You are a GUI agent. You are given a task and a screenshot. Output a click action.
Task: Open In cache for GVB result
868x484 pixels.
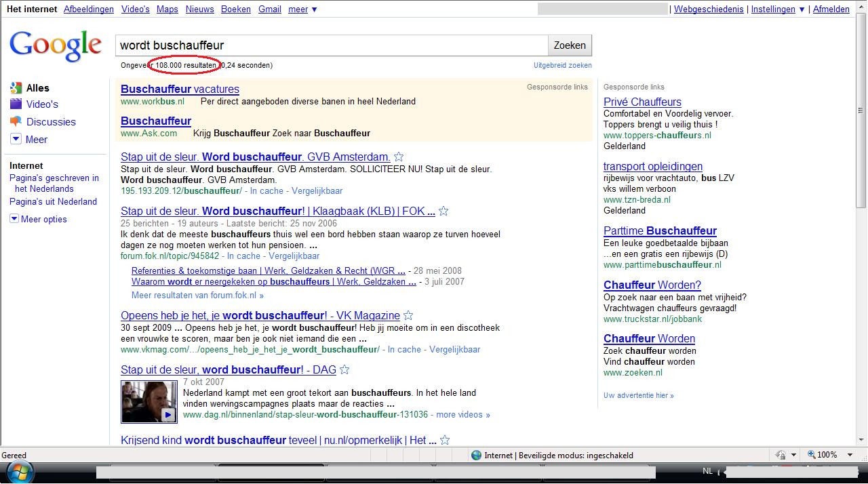coord(267,190)
